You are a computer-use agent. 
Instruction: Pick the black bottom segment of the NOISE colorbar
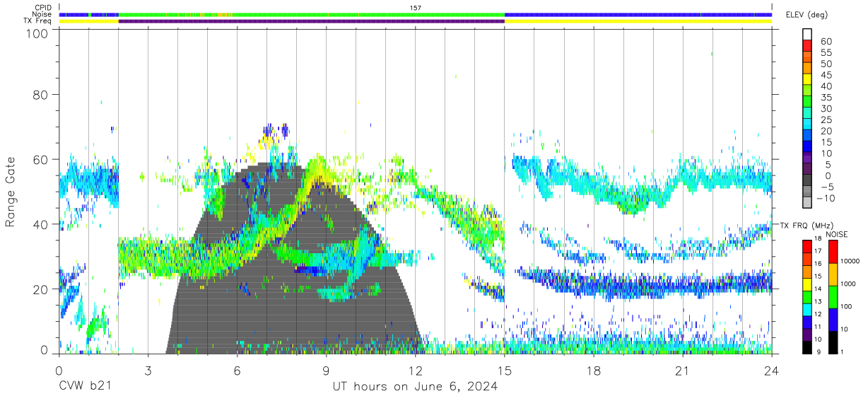point(833,342)
